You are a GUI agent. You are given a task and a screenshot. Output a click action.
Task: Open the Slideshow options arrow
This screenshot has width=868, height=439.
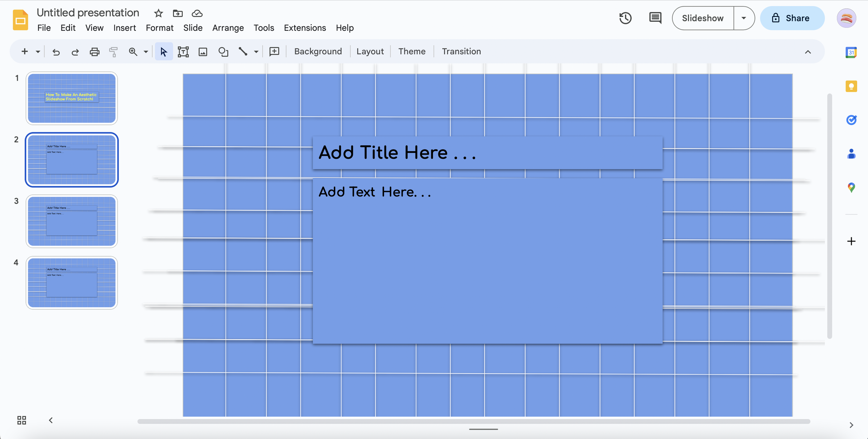click(x=744, y=18)
